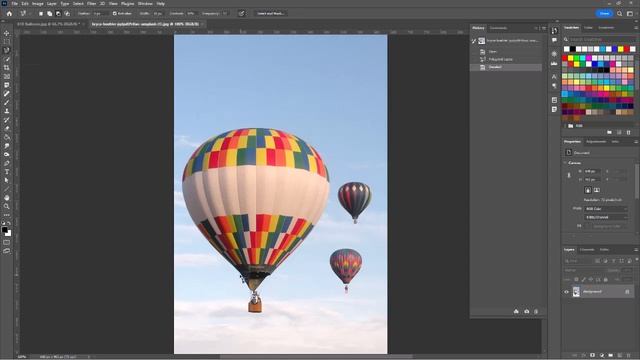Open the Image menu

tap(38, 4)
